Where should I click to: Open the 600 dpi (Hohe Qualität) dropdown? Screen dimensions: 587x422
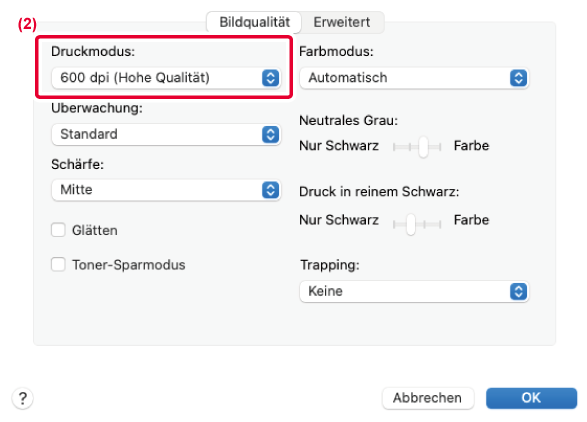click(166, 78)
